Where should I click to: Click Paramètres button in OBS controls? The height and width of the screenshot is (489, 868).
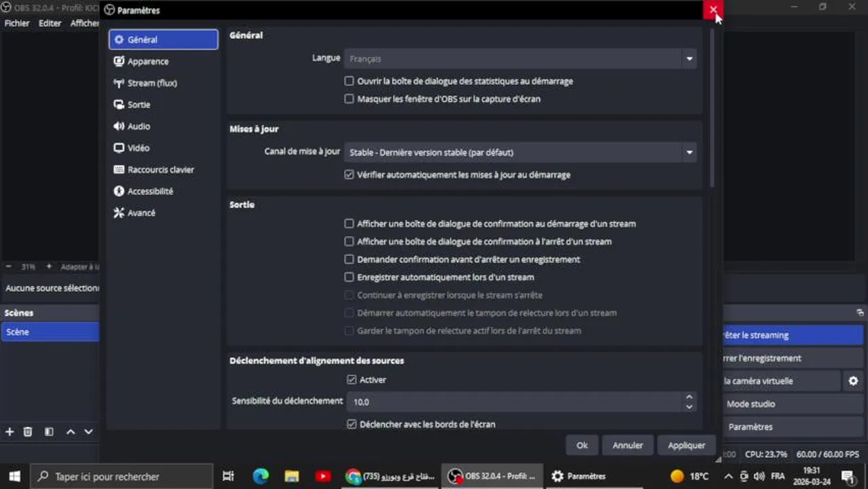click(x=793, y=427)
